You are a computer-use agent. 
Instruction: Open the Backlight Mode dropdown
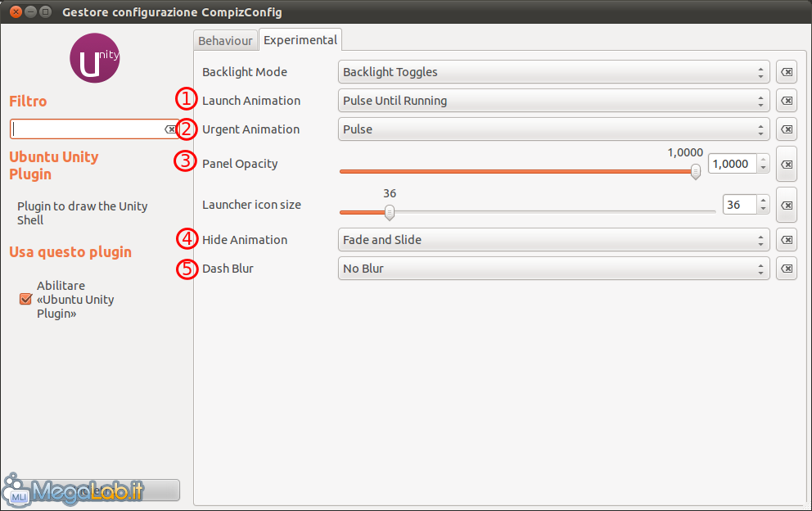(x=553, y=72)
